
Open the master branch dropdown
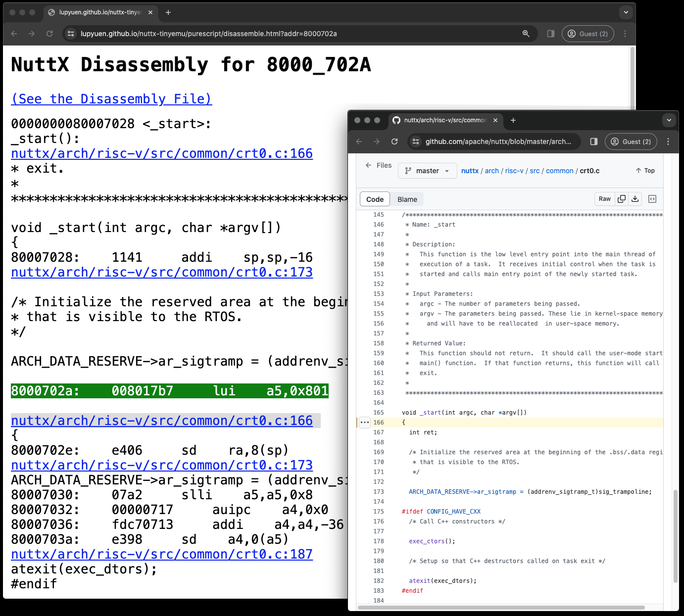click(427, 171)
